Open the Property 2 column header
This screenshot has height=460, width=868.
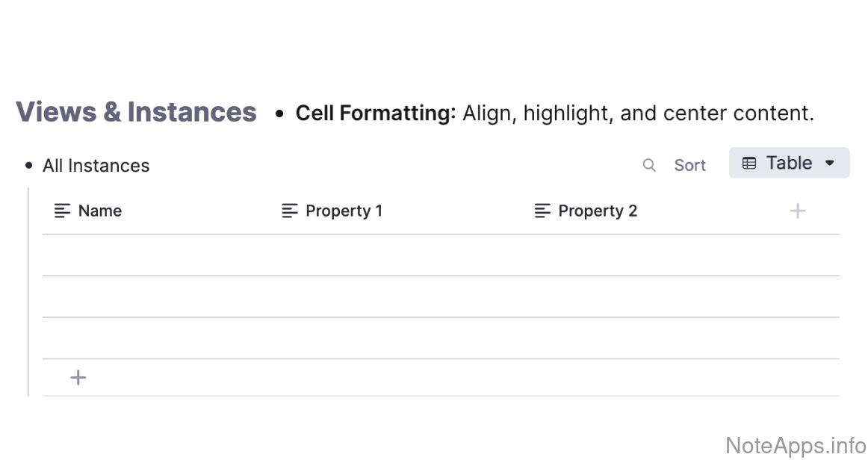(598, 211)
